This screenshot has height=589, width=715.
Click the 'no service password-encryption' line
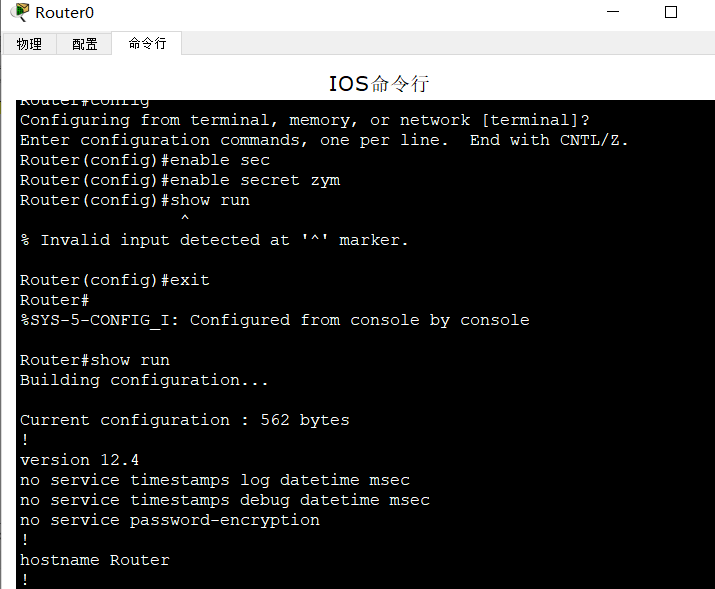(170, 520)
